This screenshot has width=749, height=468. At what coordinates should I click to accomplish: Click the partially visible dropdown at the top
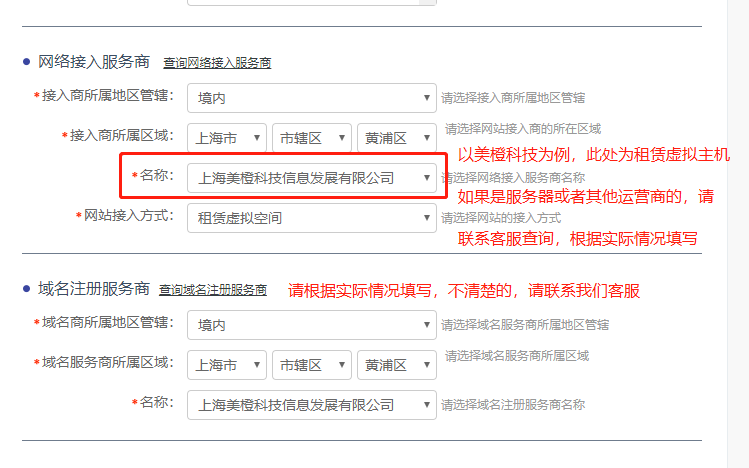point(311,3)
